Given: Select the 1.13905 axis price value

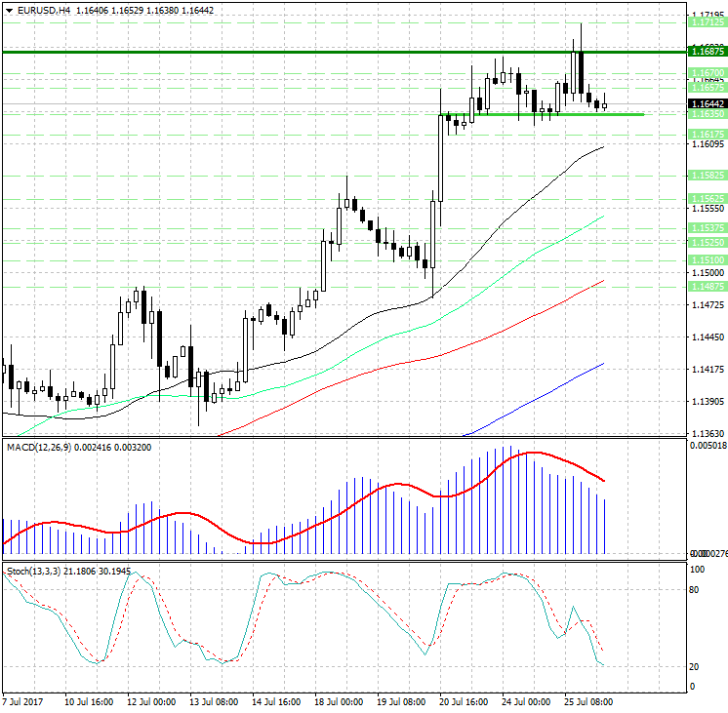Looking at the screenshot, I should pos(708,402).
